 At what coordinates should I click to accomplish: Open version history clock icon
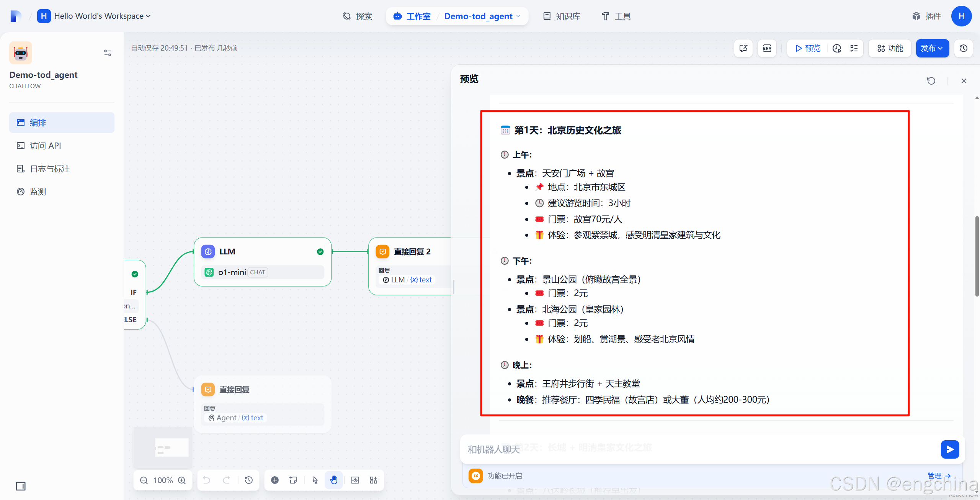coord(964,48)
